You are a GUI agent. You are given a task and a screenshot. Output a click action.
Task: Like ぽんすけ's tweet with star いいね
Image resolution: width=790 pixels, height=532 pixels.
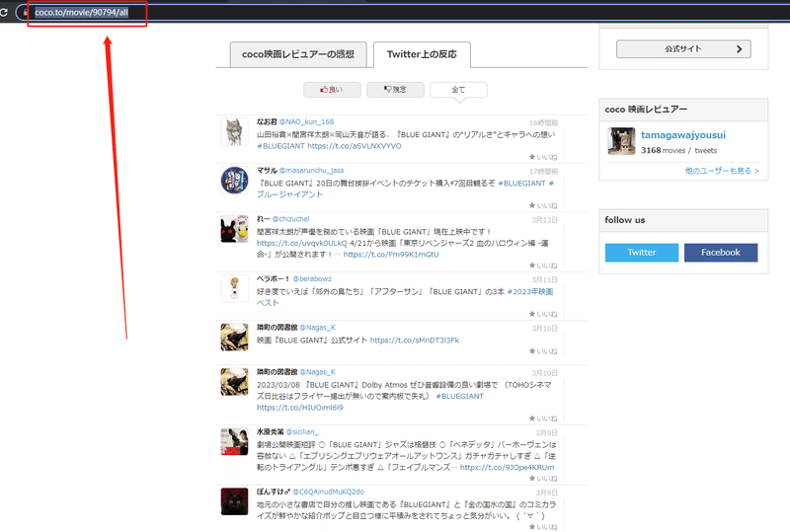(x=543, y=527)
